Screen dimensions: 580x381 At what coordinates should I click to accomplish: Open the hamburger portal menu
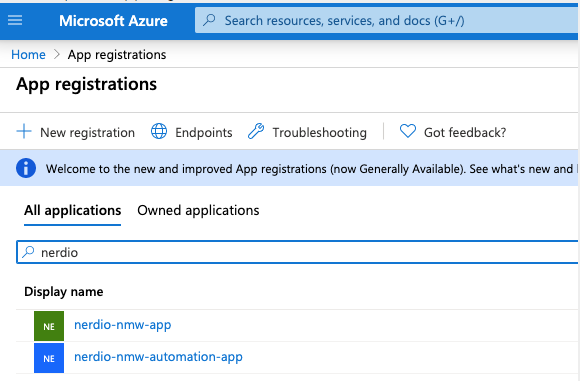pyautogui.click(x=15, y=20)
